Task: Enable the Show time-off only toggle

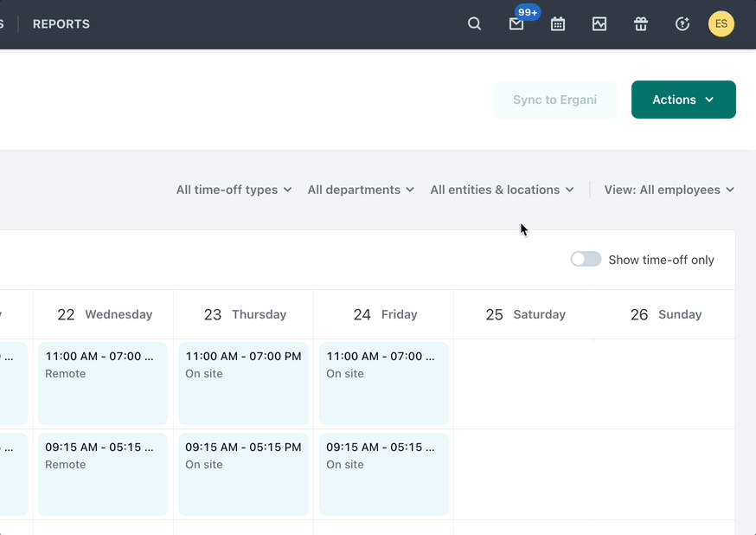Action: coord(586,259)
